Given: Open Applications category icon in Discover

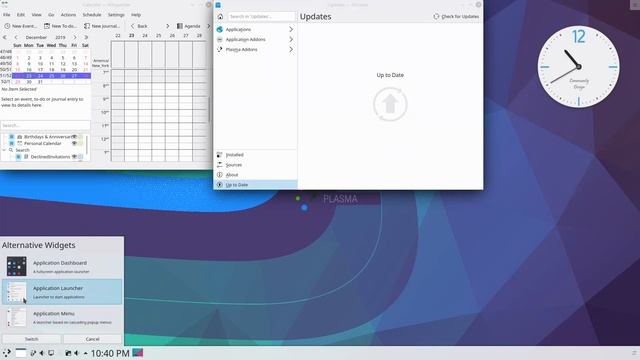Looking at the screenshot, I should click(x=220, y=29).
